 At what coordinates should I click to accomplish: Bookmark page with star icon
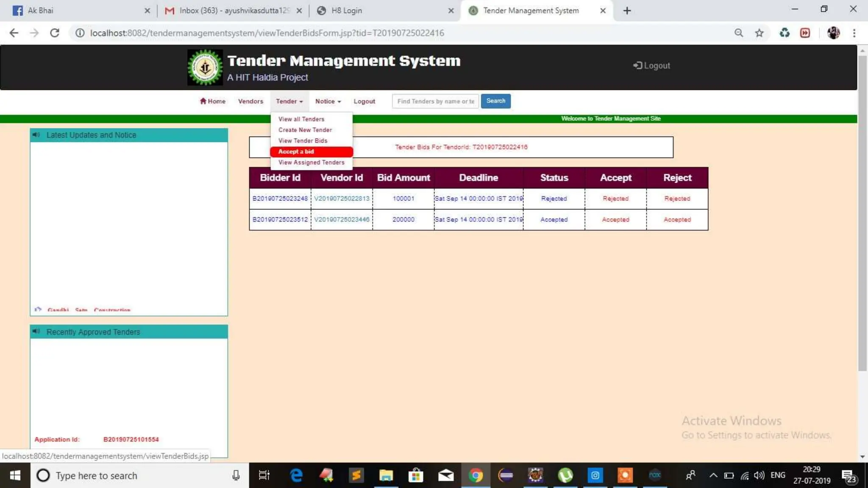coord(759,33)
